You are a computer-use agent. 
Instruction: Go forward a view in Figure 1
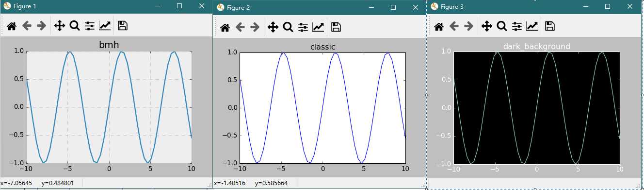pyautogui.click(x=41, y=26)
